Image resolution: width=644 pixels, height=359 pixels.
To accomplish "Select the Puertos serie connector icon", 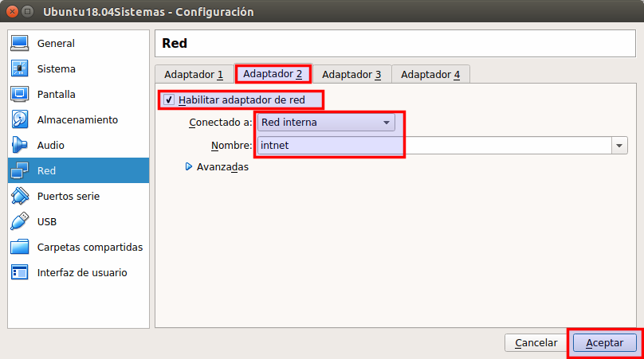I will pos(20,196).
